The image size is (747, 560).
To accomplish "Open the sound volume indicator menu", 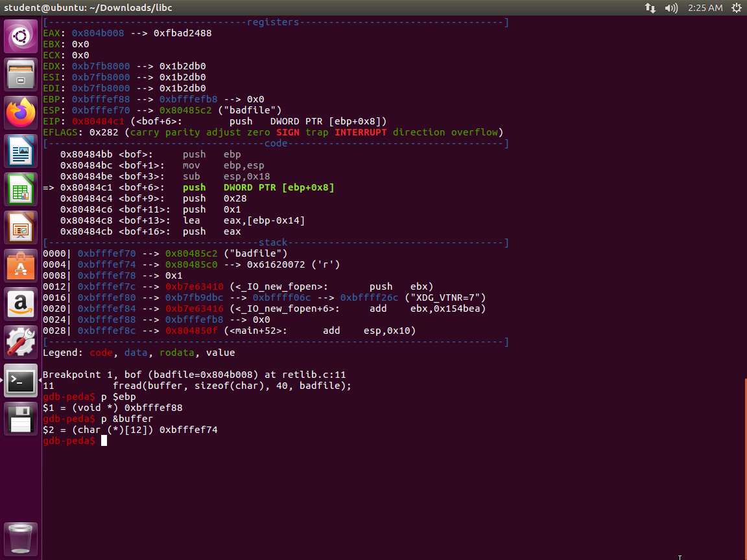I will point(671,8).
